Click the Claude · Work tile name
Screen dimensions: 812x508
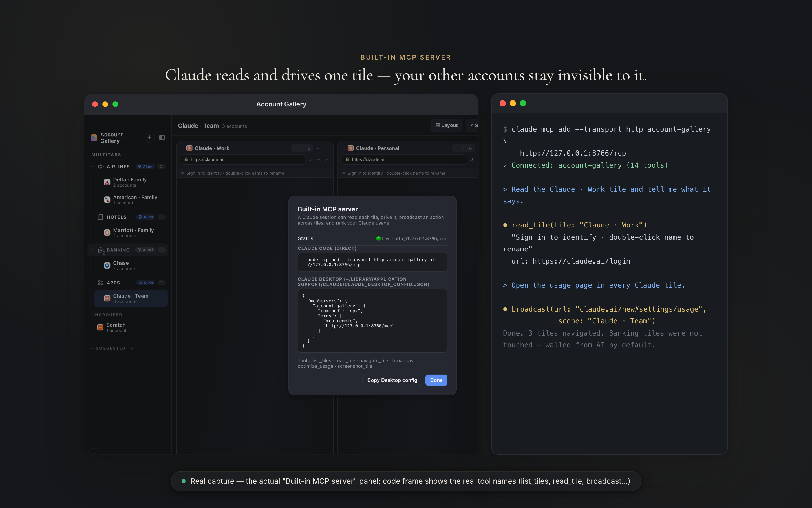point(212,148)
